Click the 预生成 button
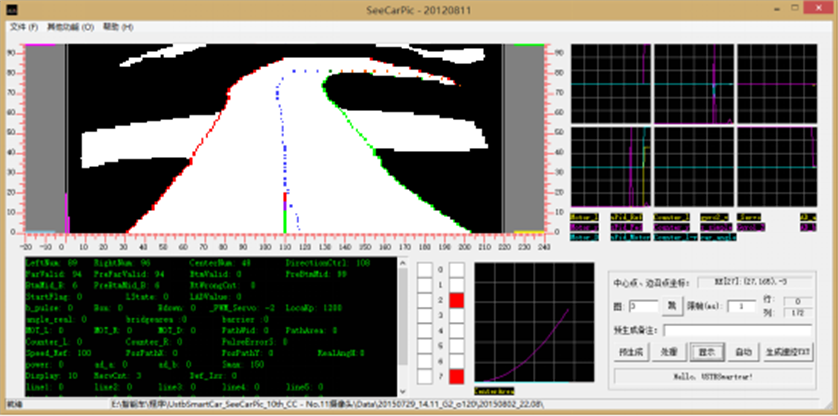 click(x=632, y=352)
